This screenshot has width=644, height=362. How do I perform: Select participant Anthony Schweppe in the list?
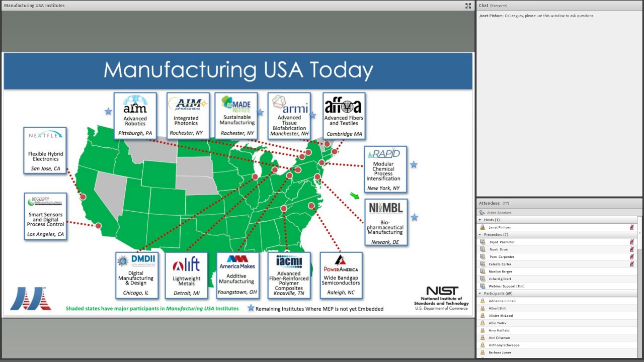pos(504,345)
